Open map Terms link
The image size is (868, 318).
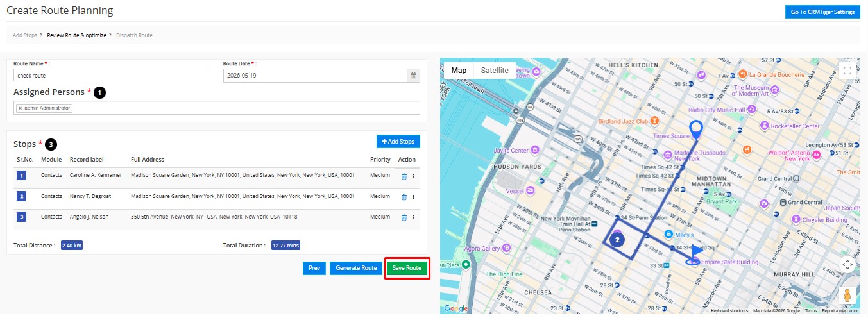click(812, 311)
